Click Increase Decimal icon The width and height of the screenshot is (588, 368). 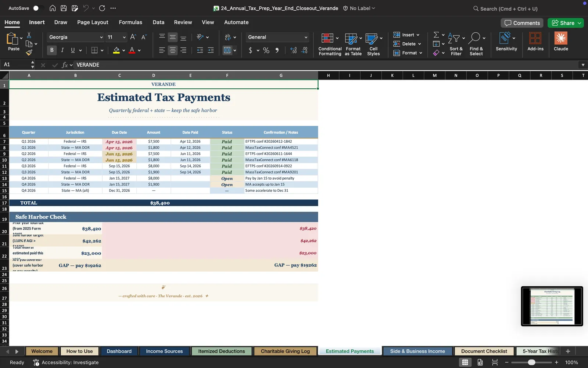point(293,50)
